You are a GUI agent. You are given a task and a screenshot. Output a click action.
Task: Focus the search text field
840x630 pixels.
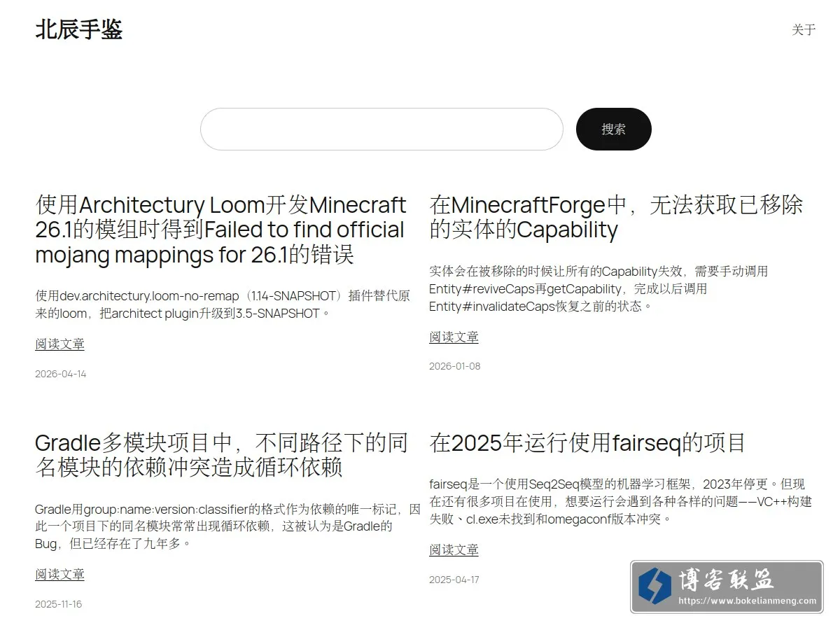(381, 129)
